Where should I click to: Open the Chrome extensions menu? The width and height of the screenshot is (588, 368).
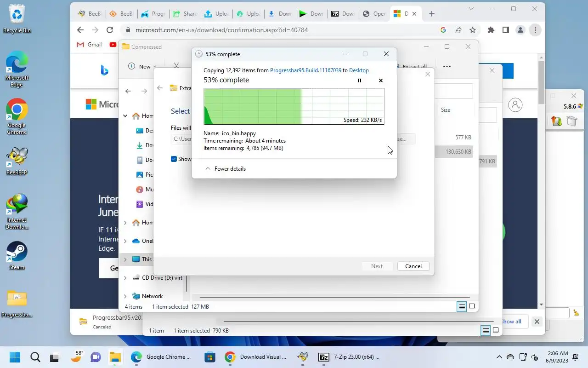(x=491, y=30)
